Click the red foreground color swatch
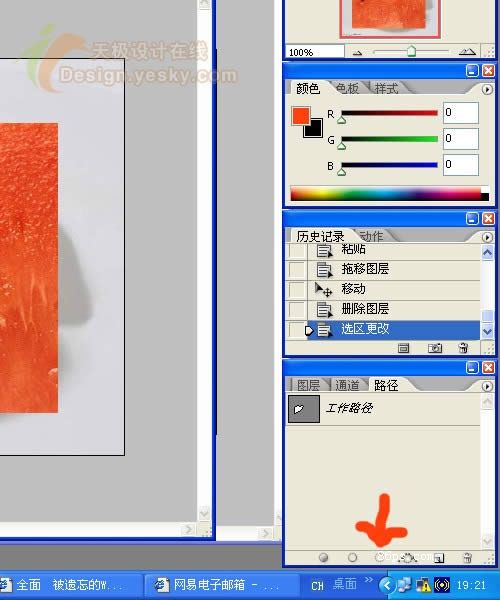The image size is (500, 600). (301, 116)
